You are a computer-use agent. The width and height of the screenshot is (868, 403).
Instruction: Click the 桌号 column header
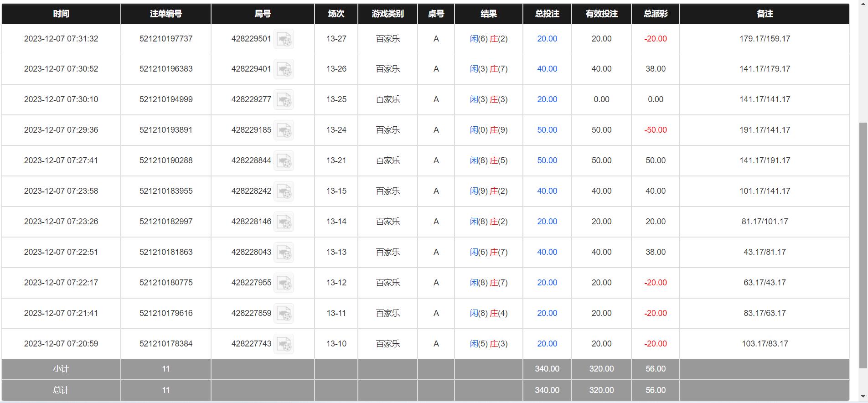click(x=436, y=14)
